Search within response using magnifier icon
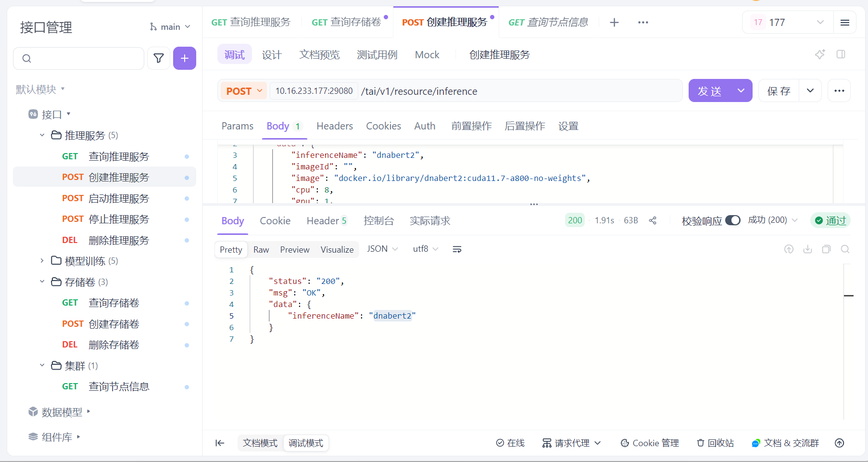The image size is (868, 462). tap(845, 249)
